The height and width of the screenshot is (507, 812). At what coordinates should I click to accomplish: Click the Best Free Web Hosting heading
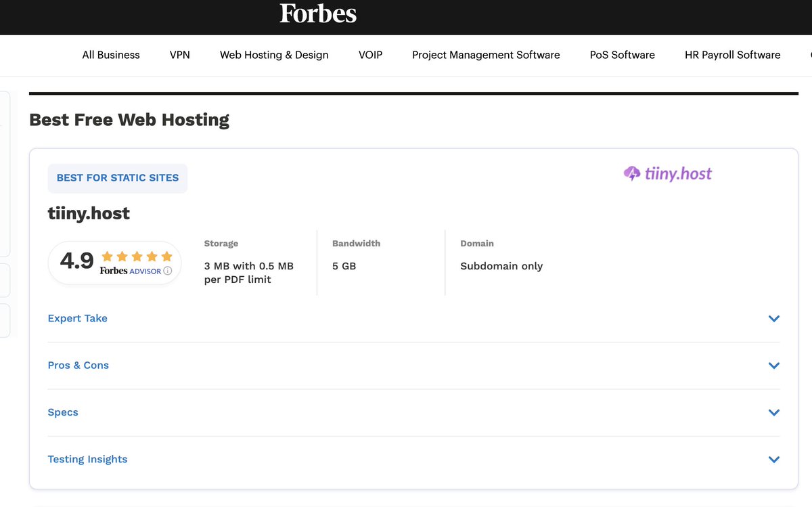pyautogui.click(x=129, y=120)
